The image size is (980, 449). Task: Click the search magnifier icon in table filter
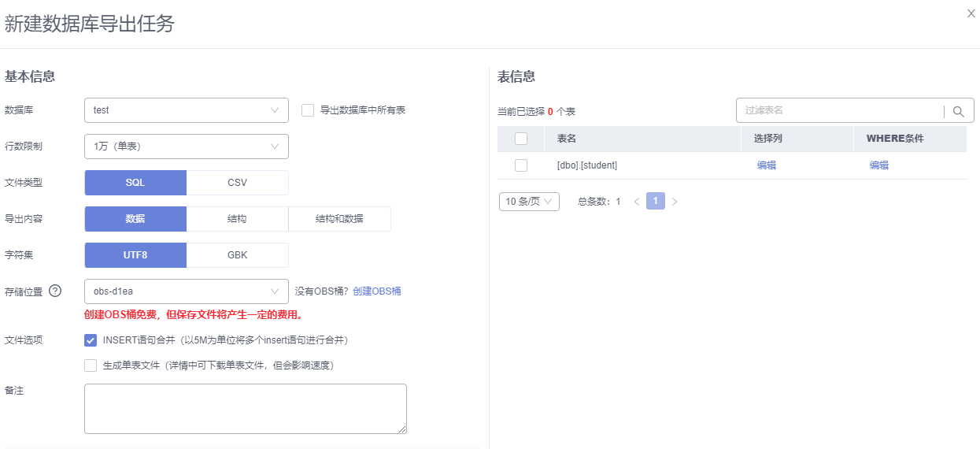tap(958, 111)
